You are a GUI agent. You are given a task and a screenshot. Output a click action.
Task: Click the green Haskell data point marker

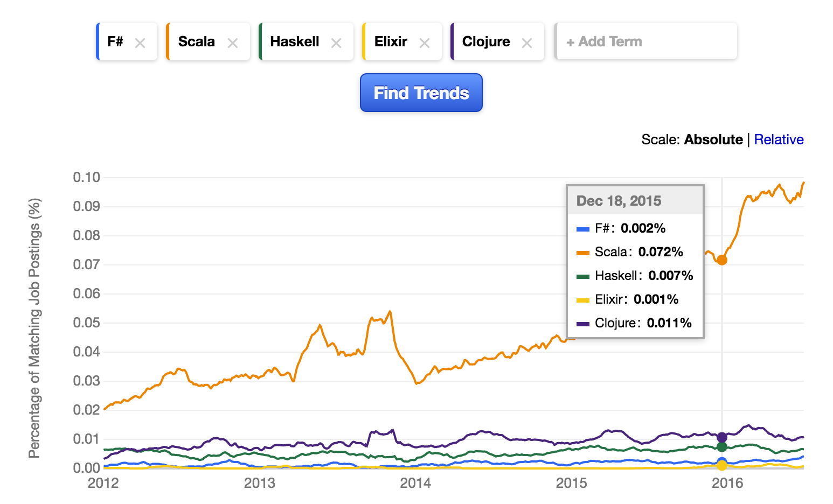click(x=722, y=447)
